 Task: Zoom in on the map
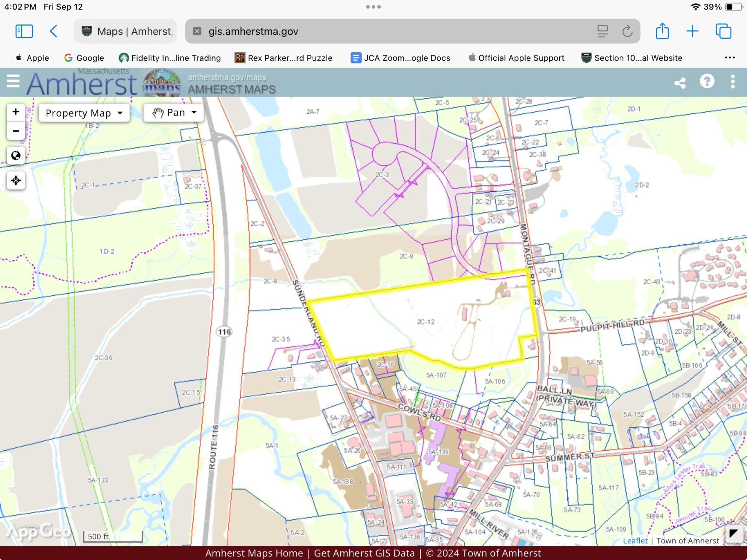pyautogui.click(x=16, y=112)
